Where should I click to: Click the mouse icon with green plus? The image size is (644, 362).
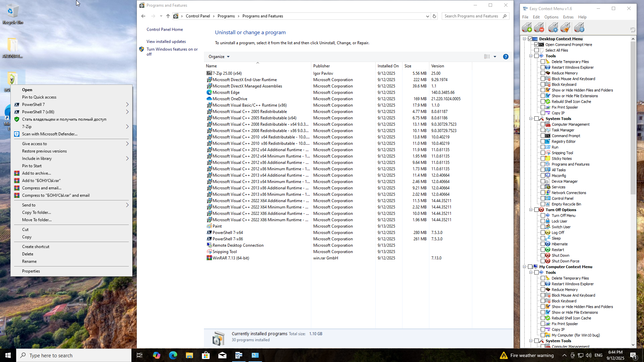pos(527,27)
